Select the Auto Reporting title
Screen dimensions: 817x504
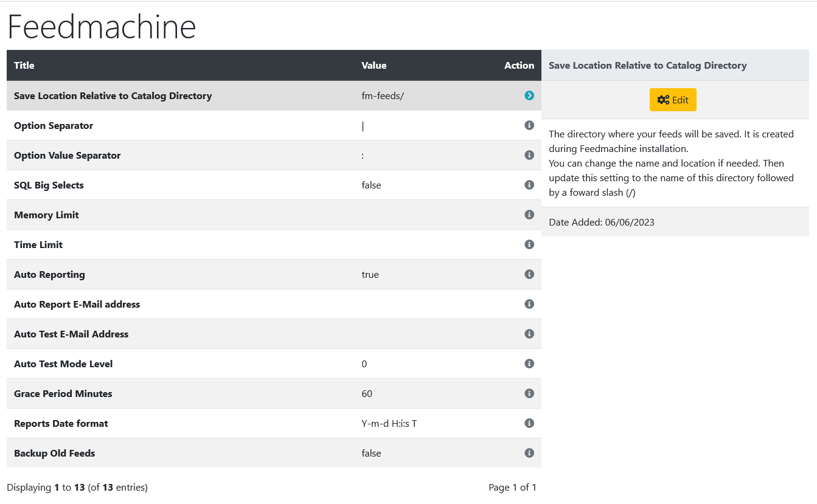click(49, 275)
